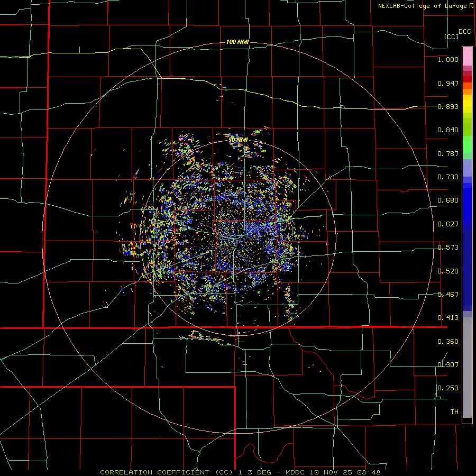Click the CORRELATION COEFFICIENT caption text
Screen dimensions: 476x476
154,472
